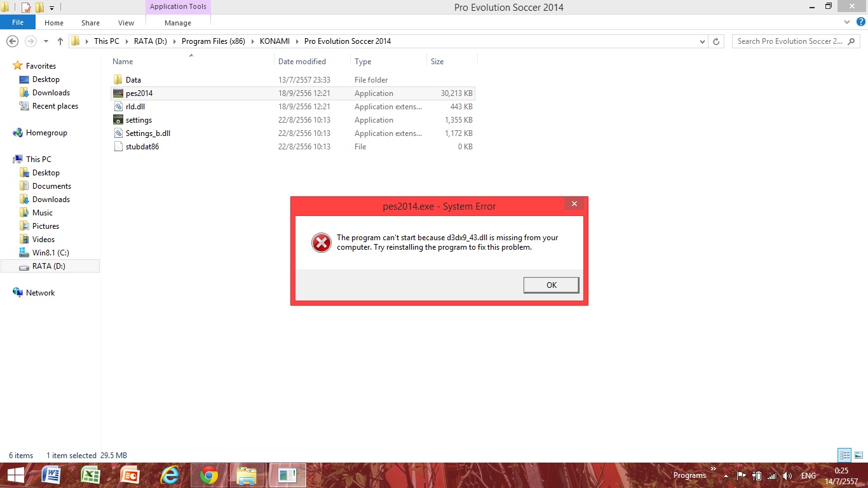Expand the KONAMI breadcrumb arrow
Screen dimensions: 868x488
(x=297, y=41)
